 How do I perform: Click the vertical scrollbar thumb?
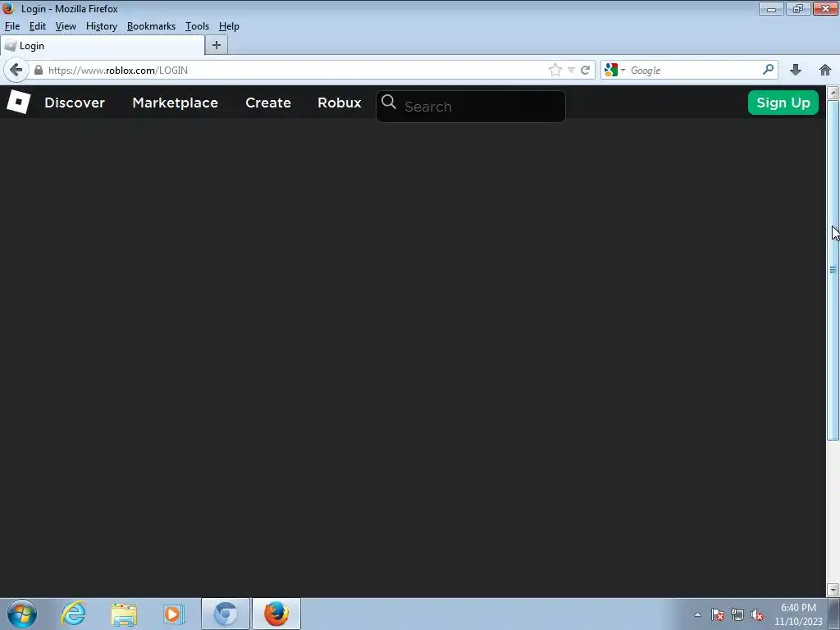[833, 270]
